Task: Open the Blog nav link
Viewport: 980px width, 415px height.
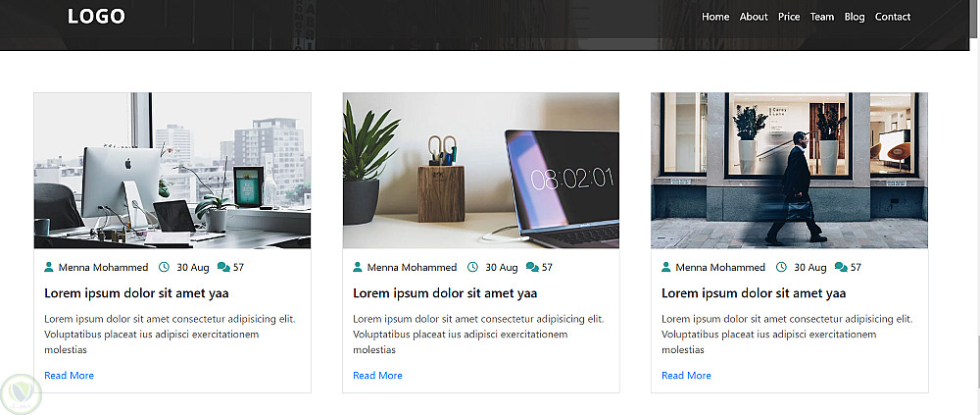Action: click(x=855, y=17)
